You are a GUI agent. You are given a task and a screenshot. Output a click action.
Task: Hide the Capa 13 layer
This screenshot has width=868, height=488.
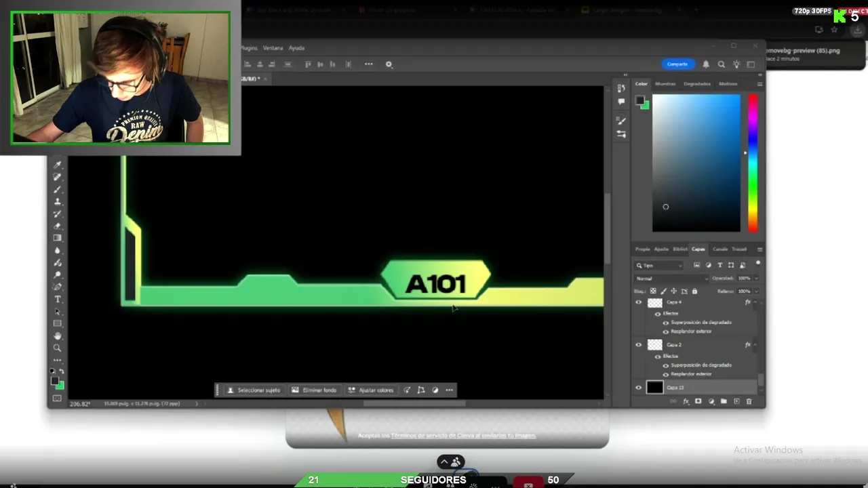click(638, 388)
